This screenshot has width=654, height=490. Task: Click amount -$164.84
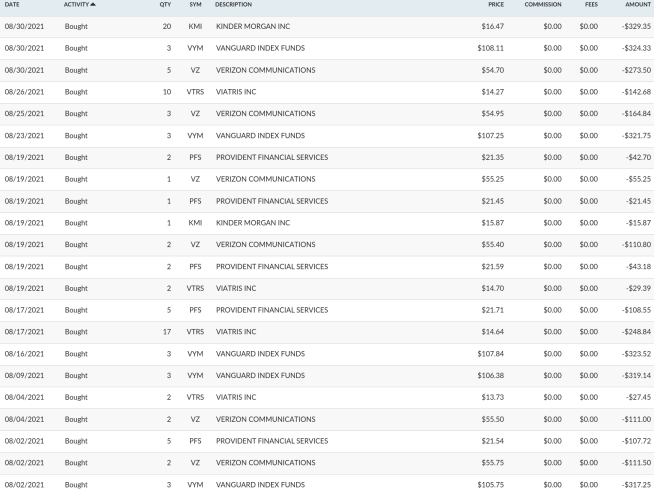click(x=636, y=113)
